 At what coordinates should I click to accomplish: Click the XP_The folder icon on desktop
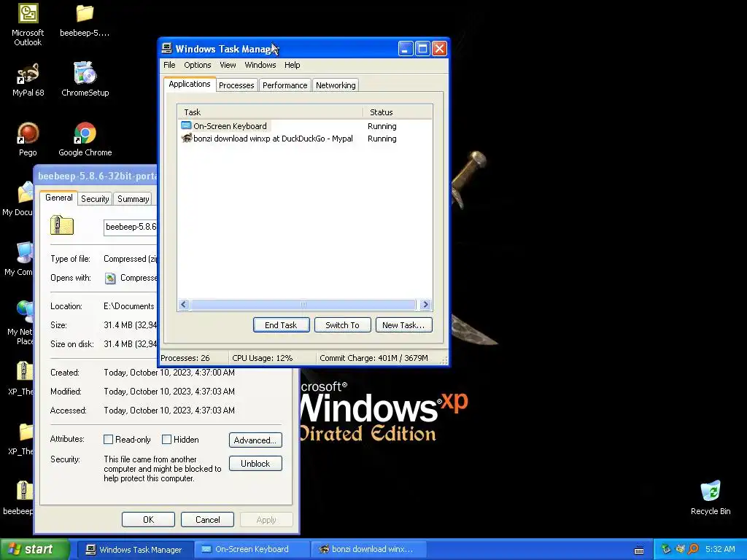point(26,432)
